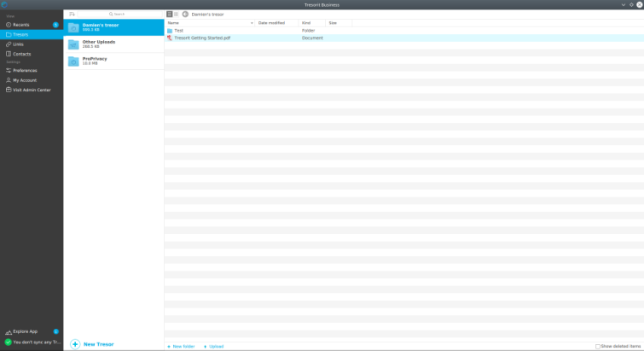The image size is (644, 351).
Task: Click the PDF icon of Getting Started
Action: coord(170,38)
